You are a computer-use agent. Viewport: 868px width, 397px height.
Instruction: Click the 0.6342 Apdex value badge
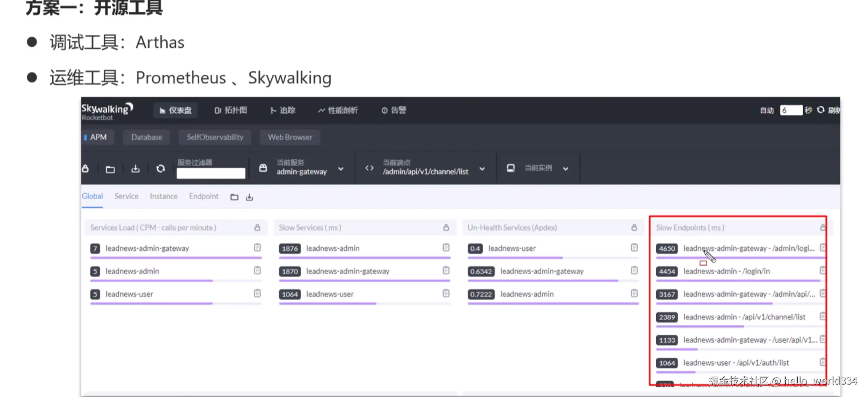click(481, 272)
